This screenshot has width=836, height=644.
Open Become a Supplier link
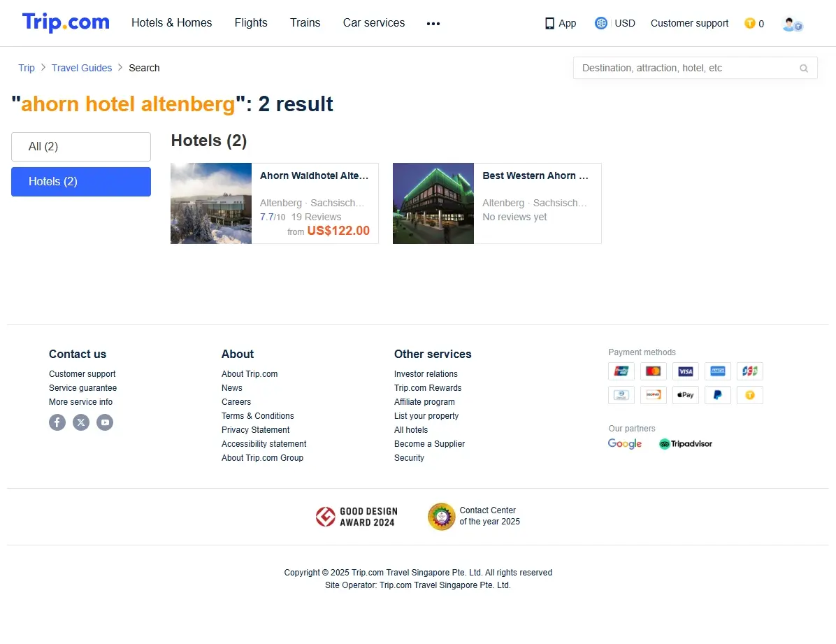pos(429,444)
